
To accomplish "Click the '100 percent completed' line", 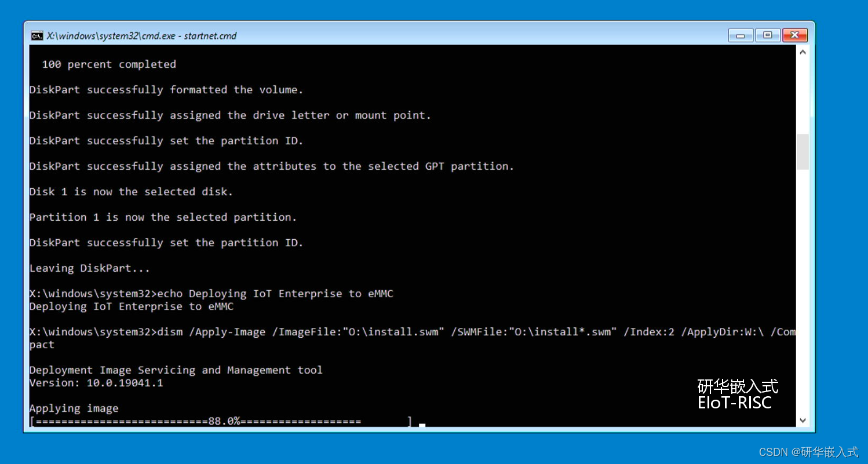I will (109, 64).
